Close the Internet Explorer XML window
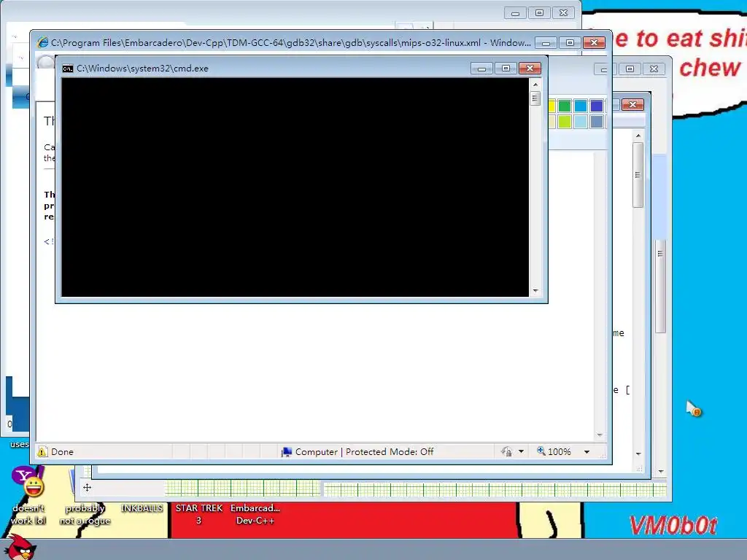The height and width of the screenshot is (560, 747). click(x=594, y=43)
